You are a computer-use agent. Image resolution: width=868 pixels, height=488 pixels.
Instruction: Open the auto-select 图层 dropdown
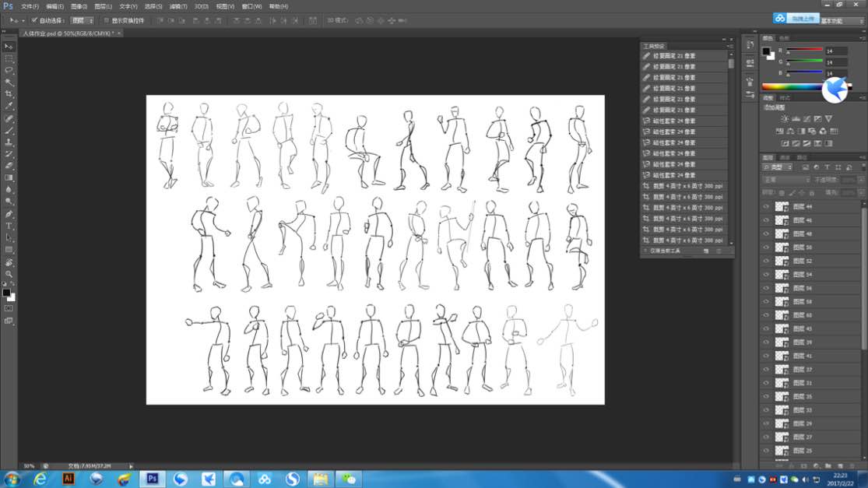82,20
